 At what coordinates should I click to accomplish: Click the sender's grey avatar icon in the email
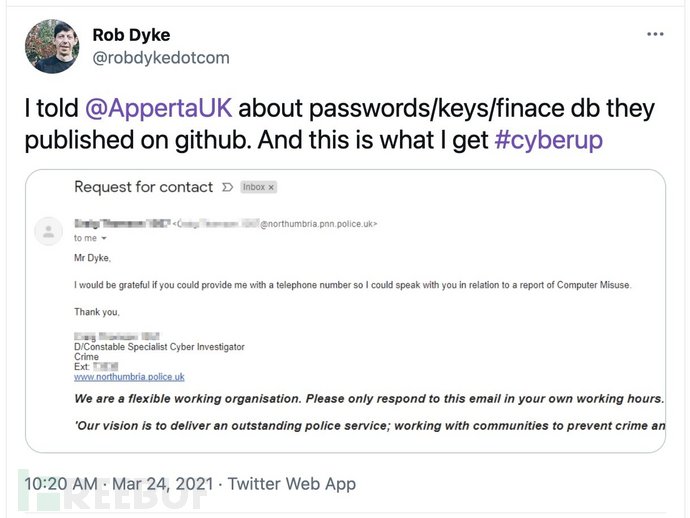coord(47,231)
